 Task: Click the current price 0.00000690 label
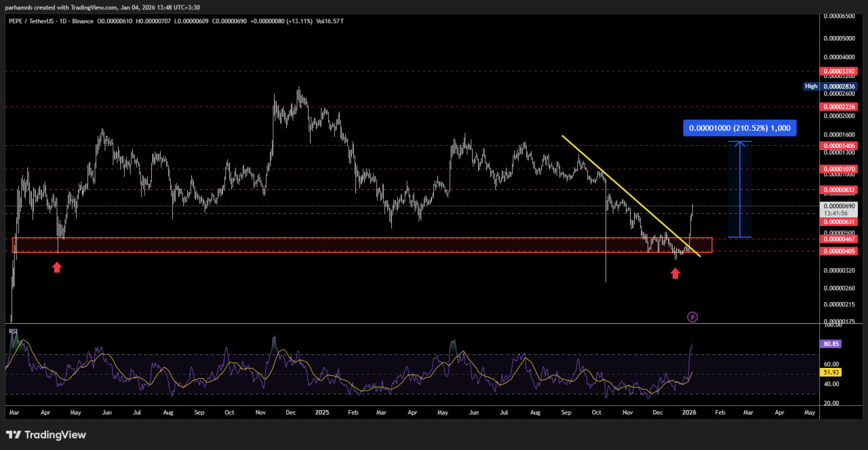(840, 206)
